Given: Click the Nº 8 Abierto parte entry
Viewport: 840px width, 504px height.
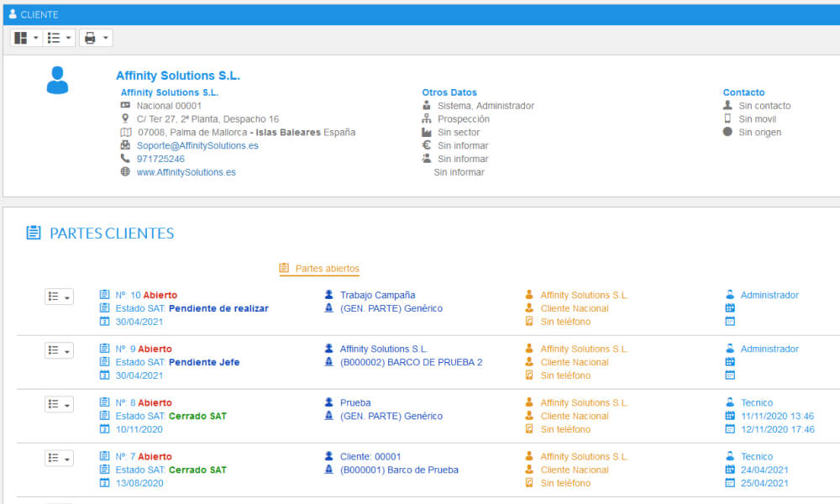Looking at the screenshot, I should tap(144, 402).
